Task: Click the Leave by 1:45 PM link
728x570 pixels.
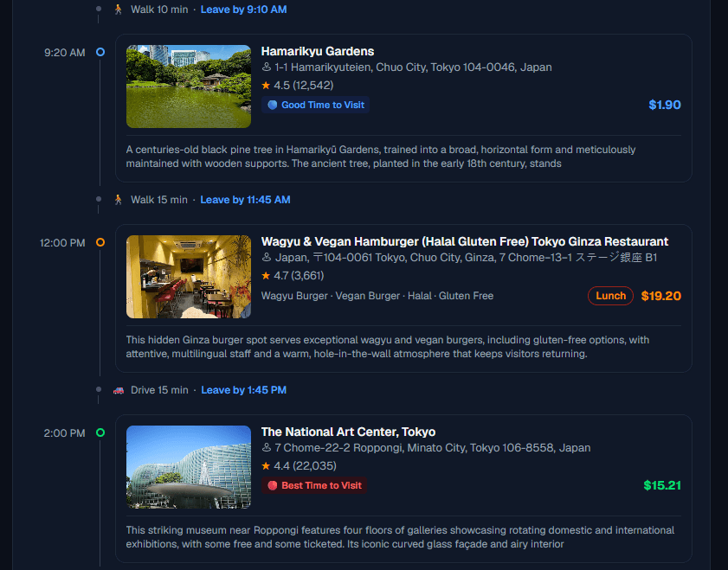Action: [244, 390]
